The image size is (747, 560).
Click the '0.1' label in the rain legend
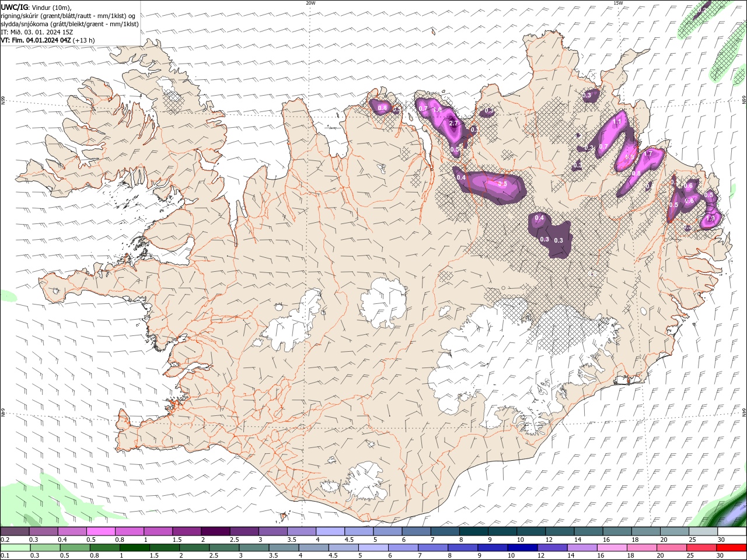click(x=5, y=555)
